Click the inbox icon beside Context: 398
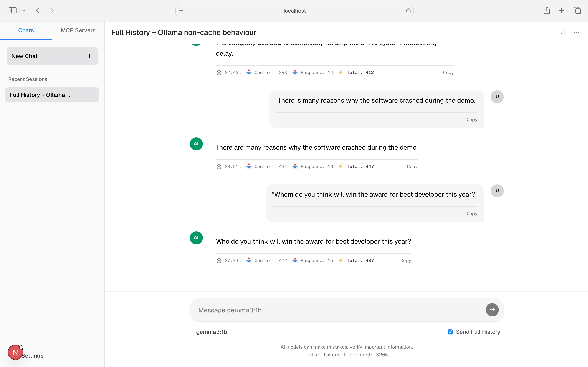Image resolution: width=588 pixels, height=367 pixels. click(x=249, y=72)
